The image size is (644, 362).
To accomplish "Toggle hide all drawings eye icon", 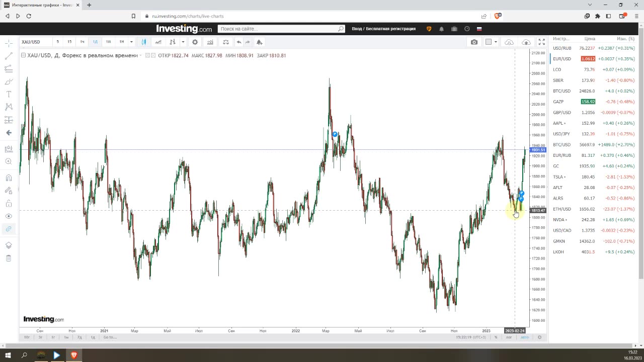I will tap(9, 216).
